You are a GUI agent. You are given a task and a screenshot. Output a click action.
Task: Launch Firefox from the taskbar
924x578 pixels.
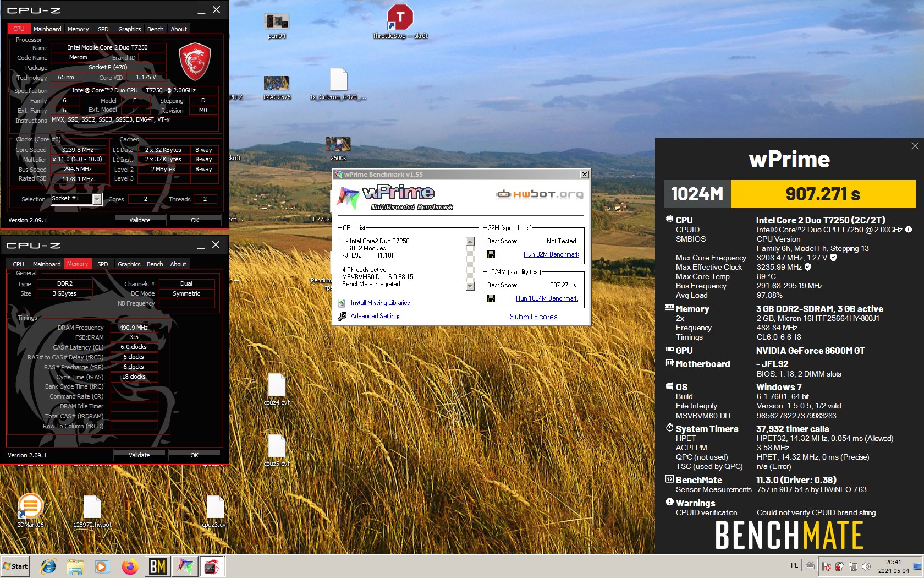pos(130,566)
